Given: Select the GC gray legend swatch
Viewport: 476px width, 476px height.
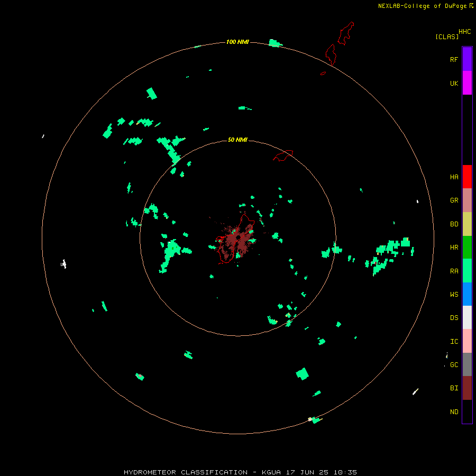Looking at the screenshot, I should [x=467, y=364].
